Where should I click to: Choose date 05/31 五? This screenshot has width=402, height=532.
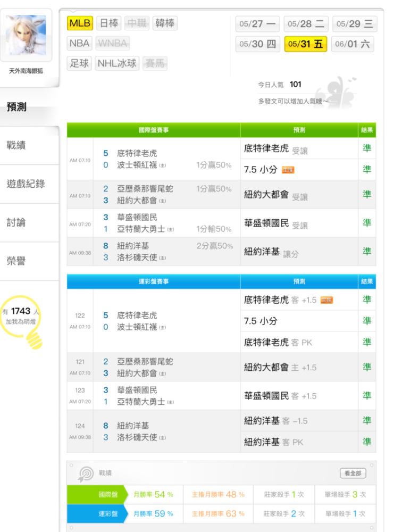(305, 44)
